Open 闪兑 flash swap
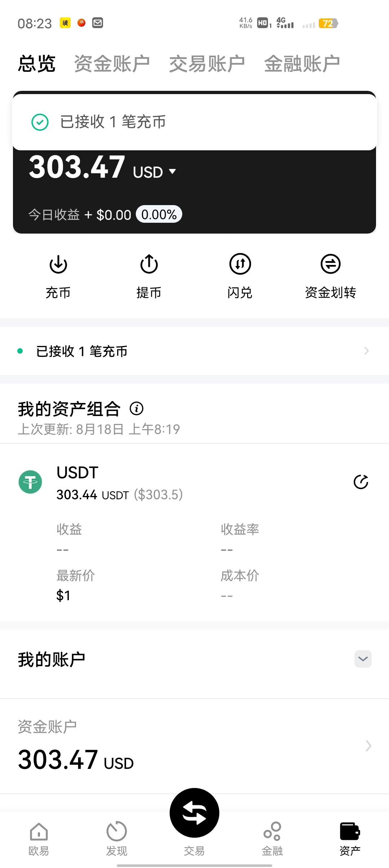The width and height of the screenshot is (389, 868). [x=240, y=265]
